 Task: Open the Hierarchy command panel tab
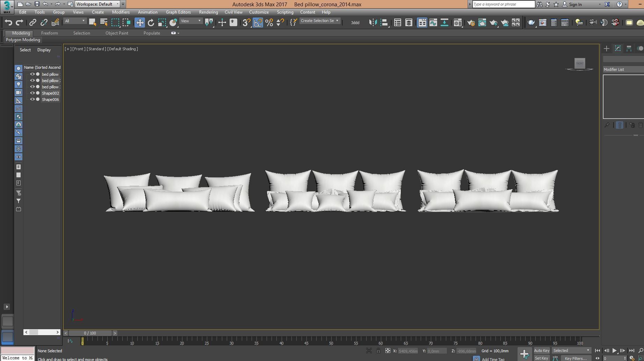point(629,49)
